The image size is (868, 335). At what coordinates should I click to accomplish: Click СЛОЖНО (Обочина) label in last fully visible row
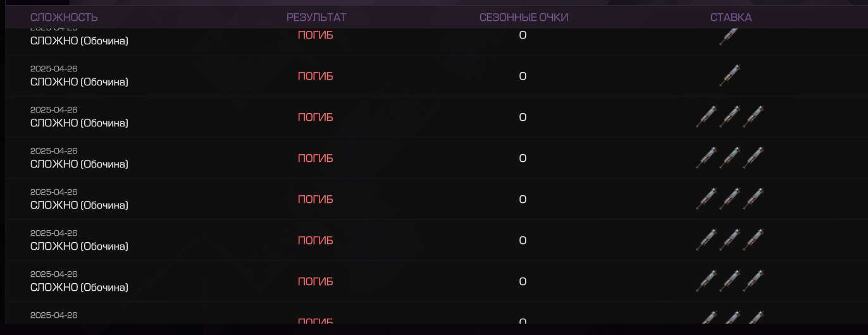tap(79, 288)
